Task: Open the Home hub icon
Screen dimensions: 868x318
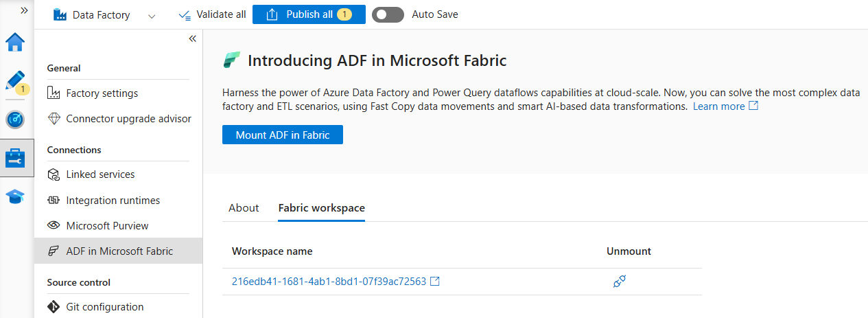Action: [x=15, y=43]
